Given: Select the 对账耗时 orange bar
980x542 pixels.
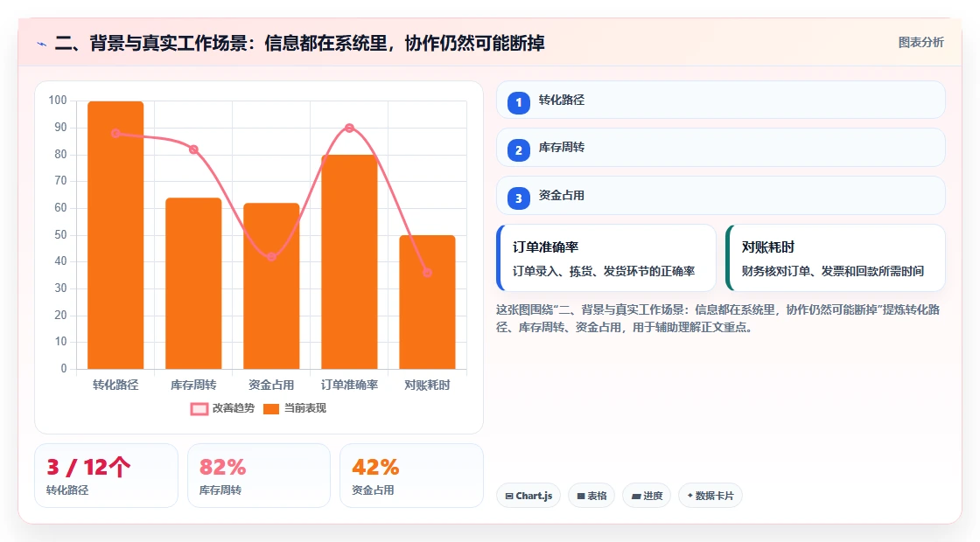Looking at the screenshot, I should pos(428,302).
